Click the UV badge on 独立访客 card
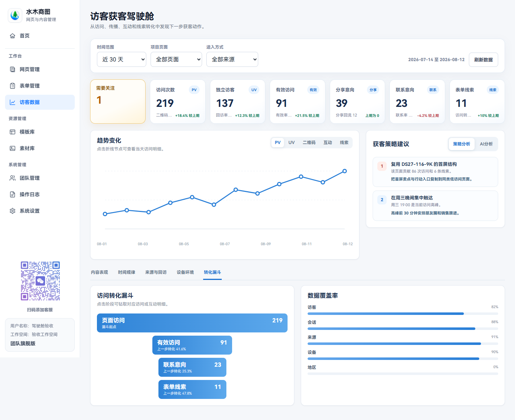 coord(254,90)
